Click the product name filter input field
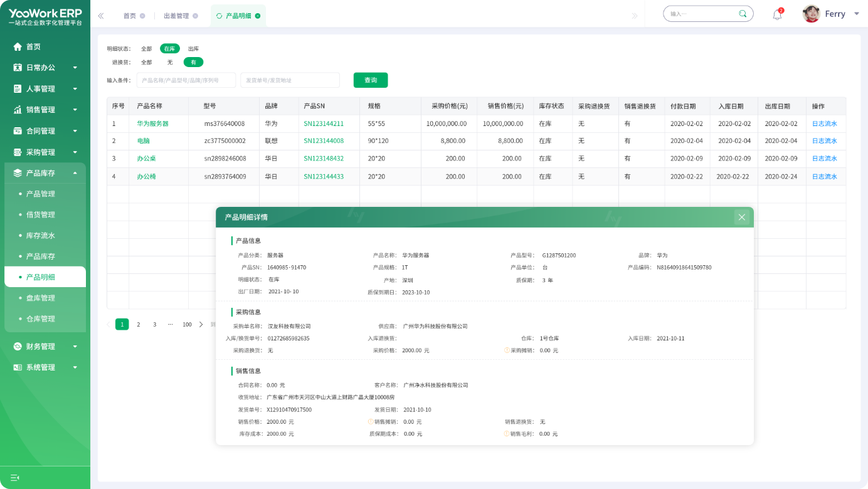 (x=186, y=80)
